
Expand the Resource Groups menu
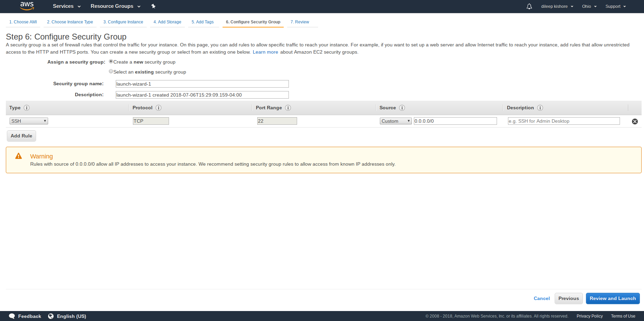(115, 6)
